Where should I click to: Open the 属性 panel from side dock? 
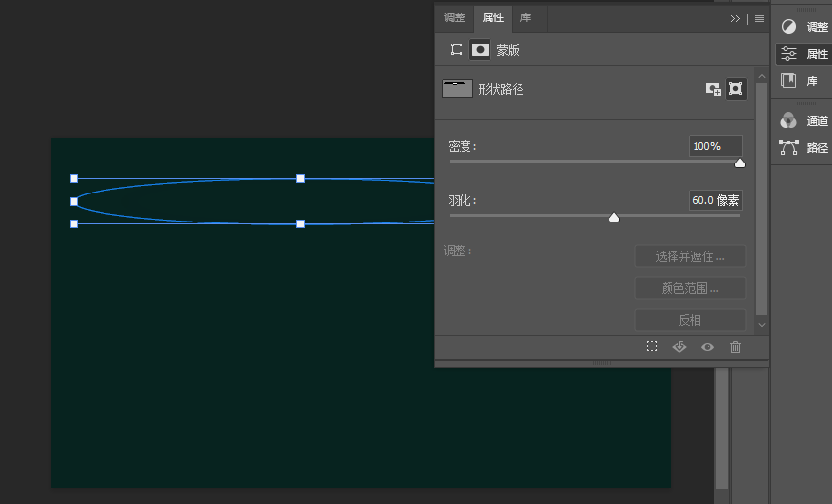click(x=802, y=54)
